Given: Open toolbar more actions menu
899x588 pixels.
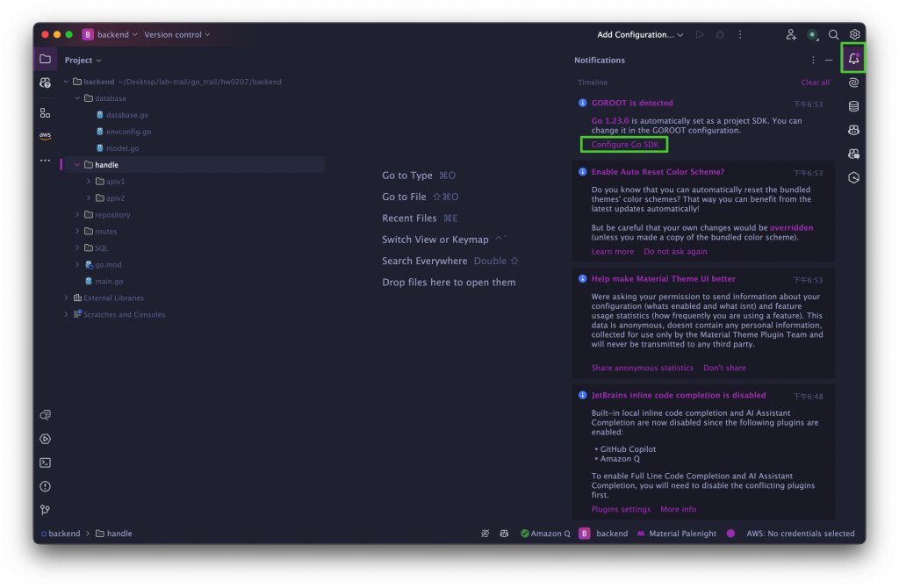Looking at the screenshot, I should point(740,34).
